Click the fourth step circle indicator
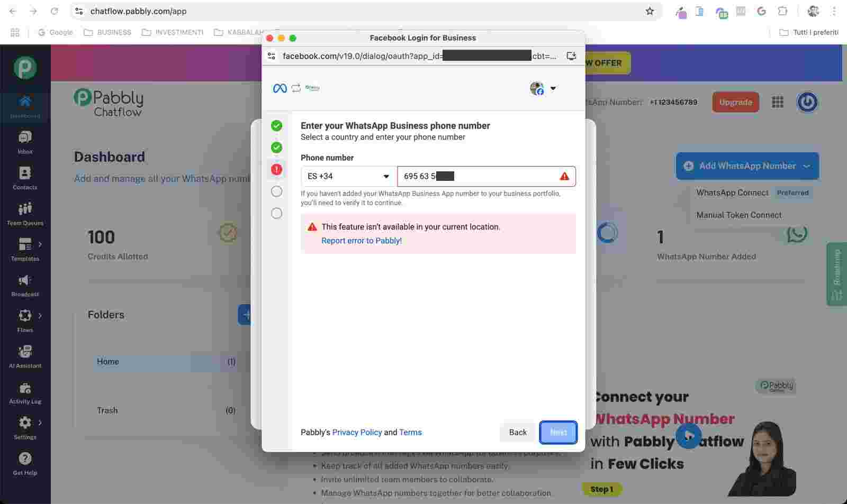Viewport: 847px width, 504px height. [276, 191]
